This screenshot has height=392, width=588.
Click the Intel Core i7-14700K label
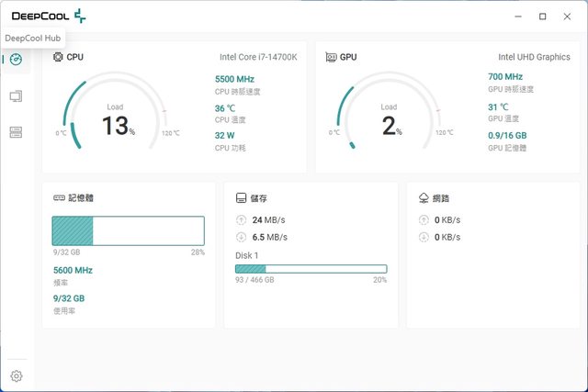(x=258, y=57)
